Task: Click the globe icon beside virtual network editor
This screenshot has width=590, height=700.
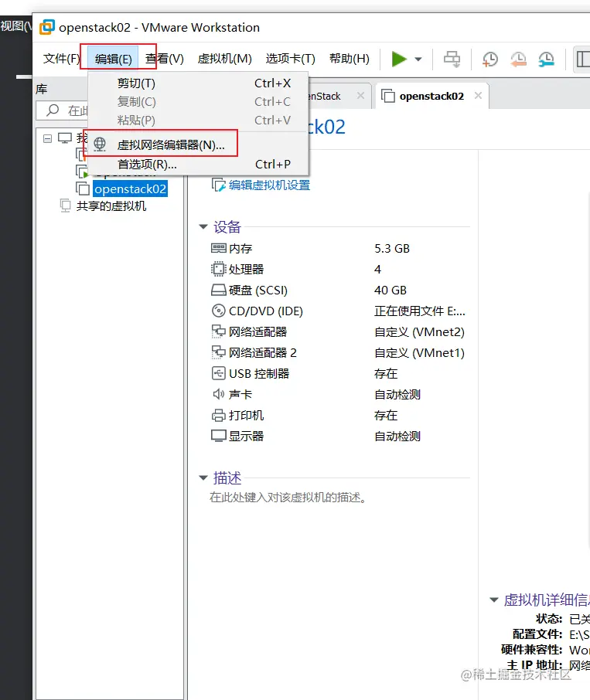Action: click(x=100, y=144)
